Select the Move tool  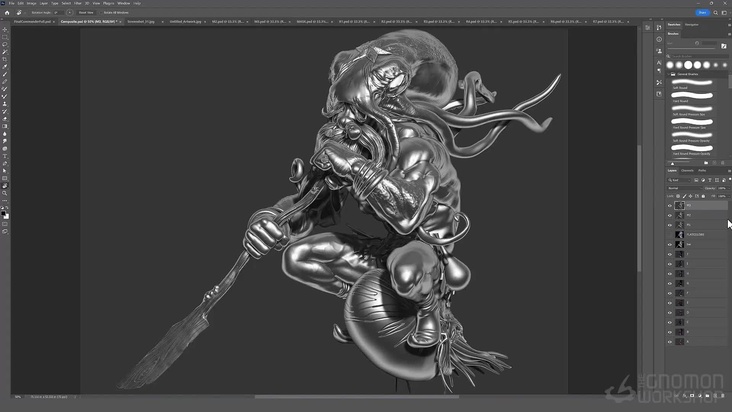[5, 29]
